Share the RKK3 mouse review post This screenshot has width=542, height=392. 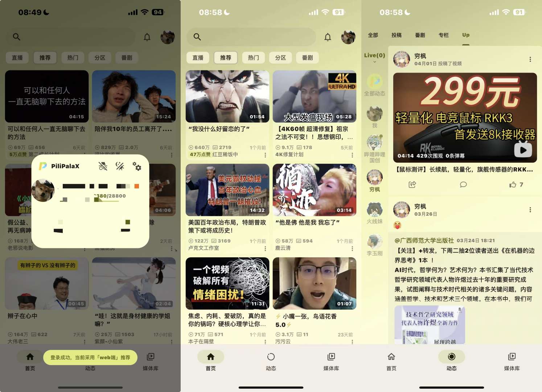click(412, 185)
